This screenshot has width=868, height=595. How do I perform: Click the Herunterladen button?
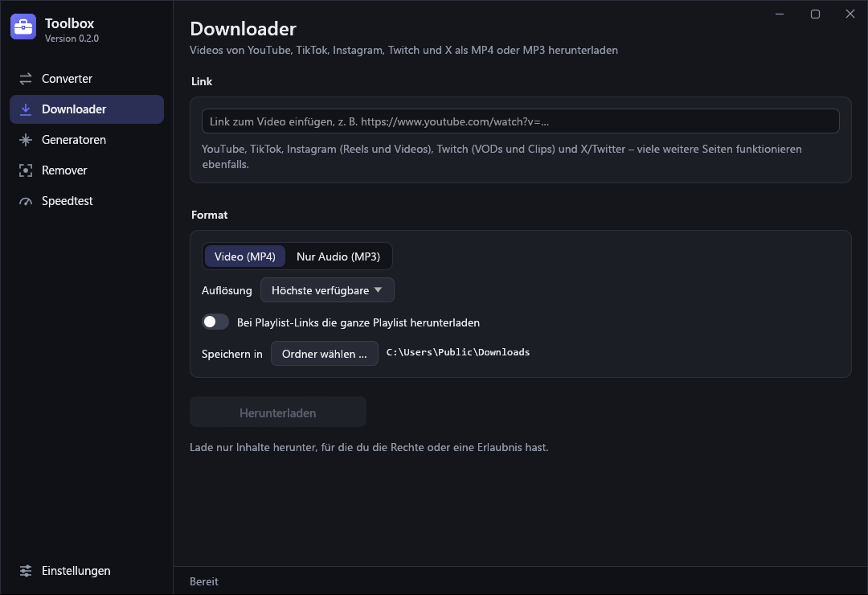(278, 412)
